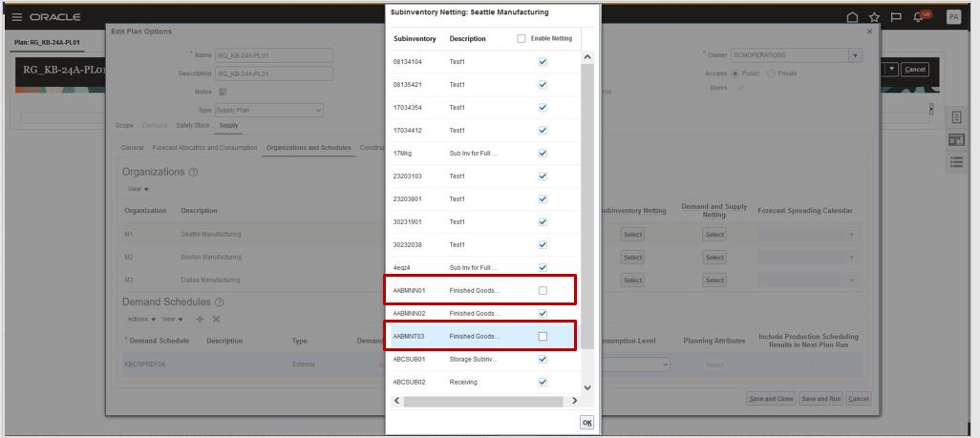980x438 pixels.
Task: Expand Demand Schedules View menu
Action: pyautogui.click(x=172, y=320)
